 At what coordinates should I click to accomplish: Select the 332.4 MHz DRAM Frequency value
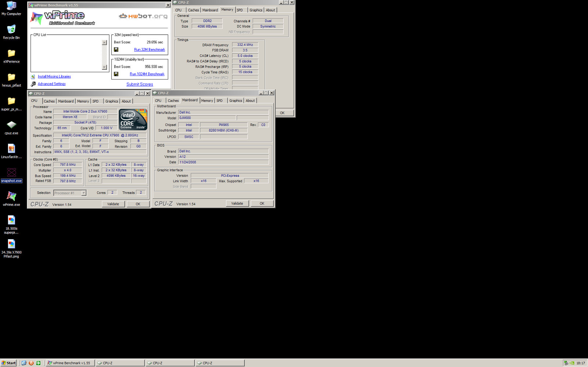click(x=245, y=45)
